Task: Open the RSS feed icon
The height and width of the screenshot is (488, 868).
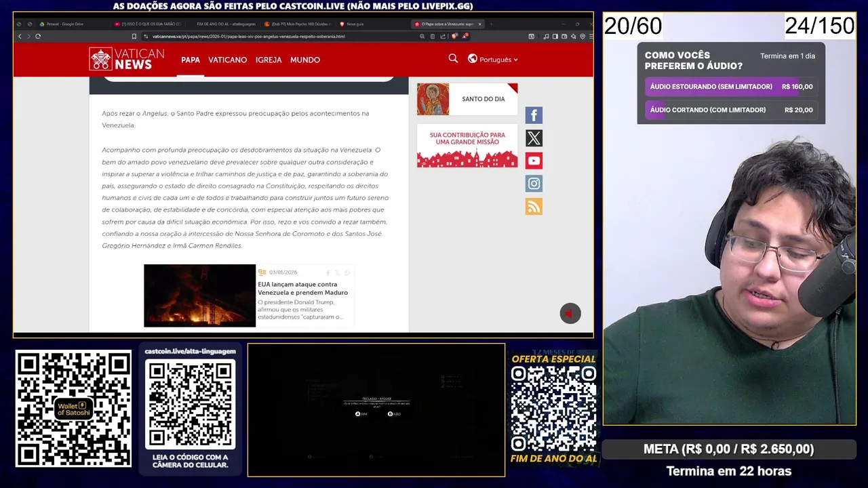Action: pos(534,207)
